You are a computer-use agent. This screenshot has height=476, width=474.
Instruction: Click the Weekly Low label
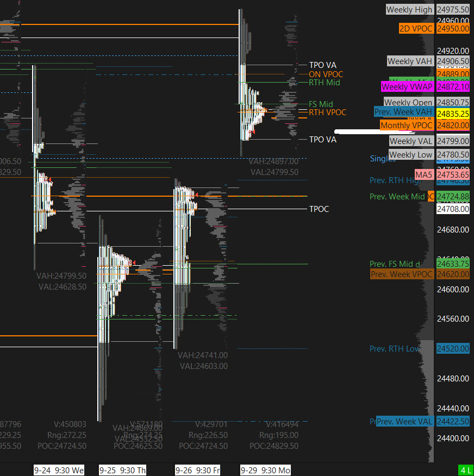tap(411, 155)
